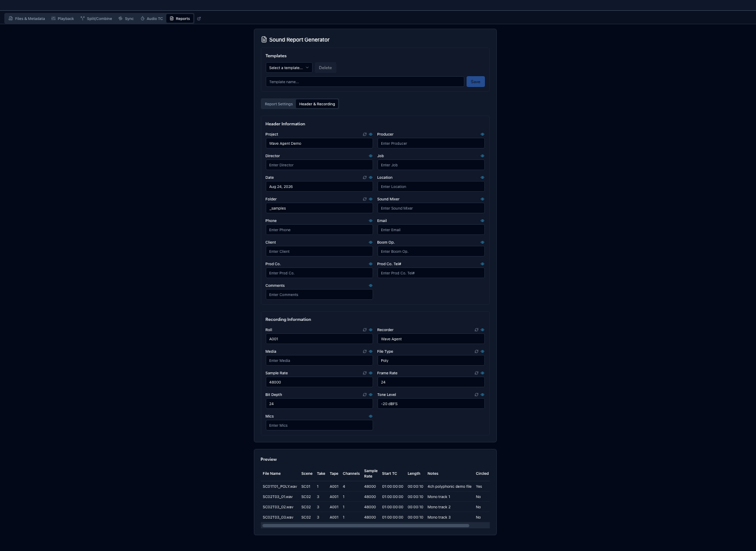The image size is (756, 551).
Task: Refresh the Date field value
Action: [x=364, y=177]
